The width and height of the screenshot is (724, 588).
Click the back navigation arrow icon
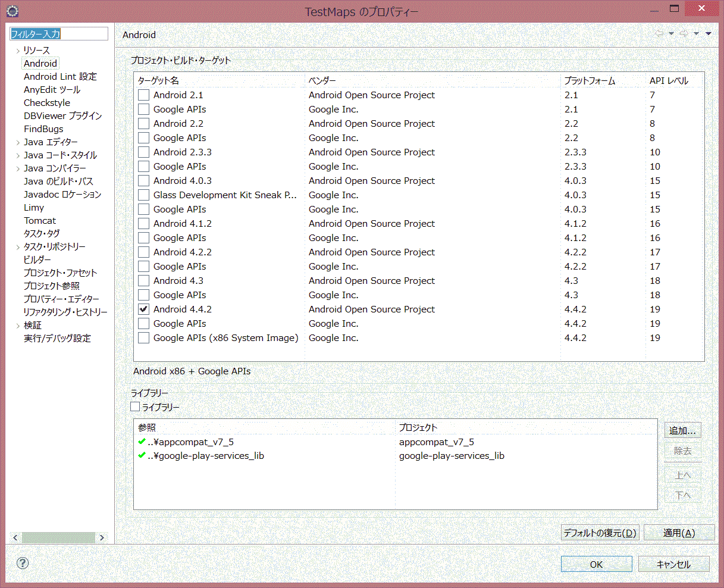(659, 34)
